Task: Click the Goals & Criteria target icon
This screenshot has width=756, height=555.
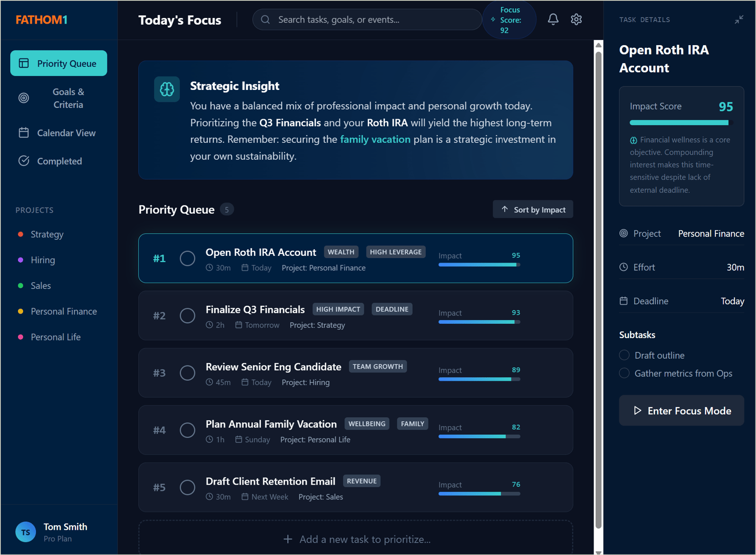Action: 24,98
